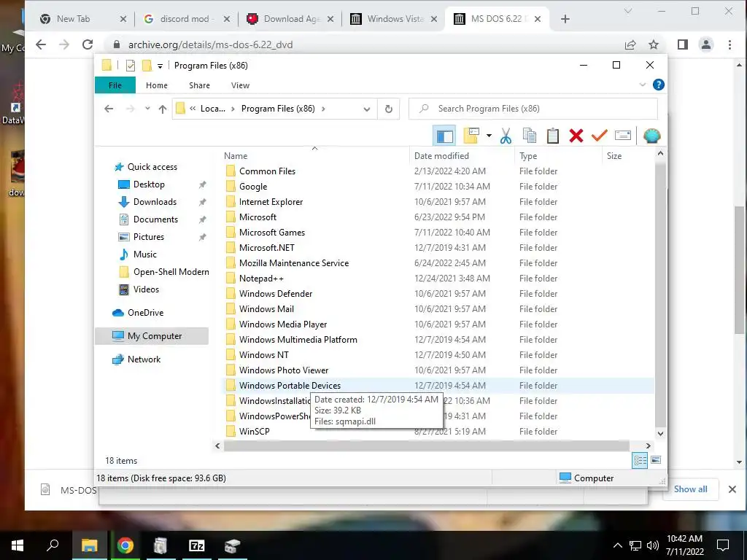Switch to large thumbnails view button
This screenshot has height=560, width=747.
656,460
